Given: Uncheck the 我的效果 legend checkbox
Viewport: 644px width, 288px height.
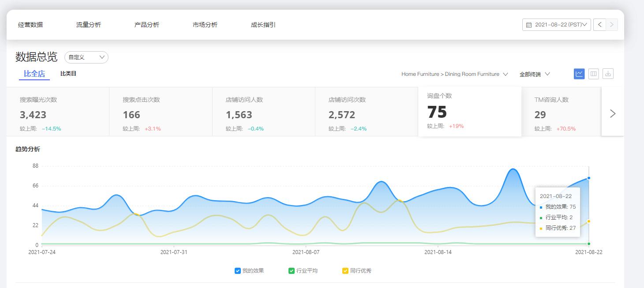Looking at the screenshot, I should point(238,271).
